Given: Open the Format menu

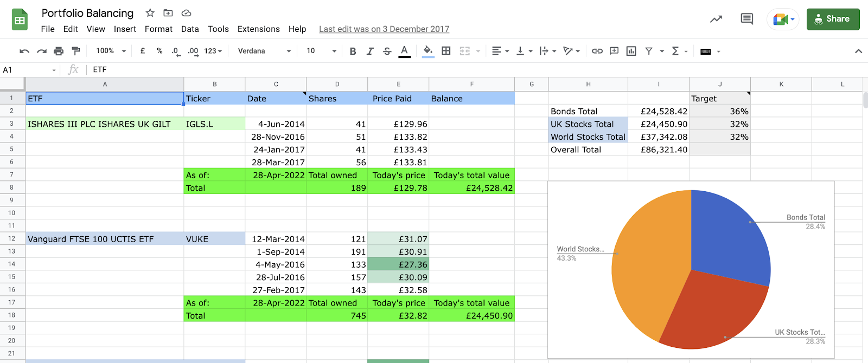Looking at the screenshot, I should point(158,29).
